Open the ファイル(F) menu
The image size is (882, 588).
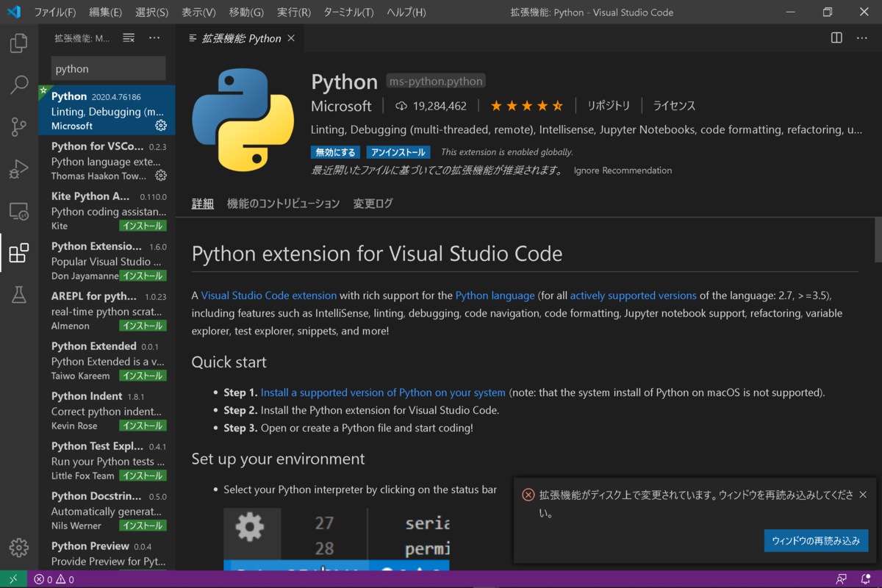(x=54, y=12)
